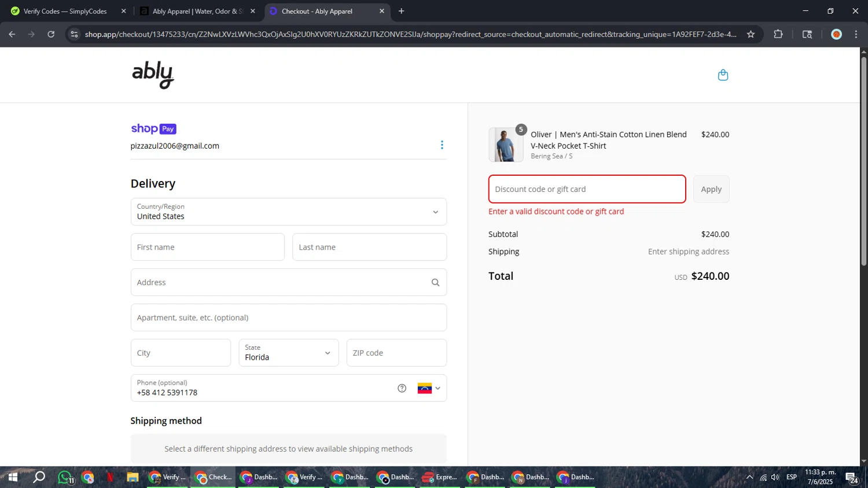Open the volume speaker tray icon

(x=775, y=478)
